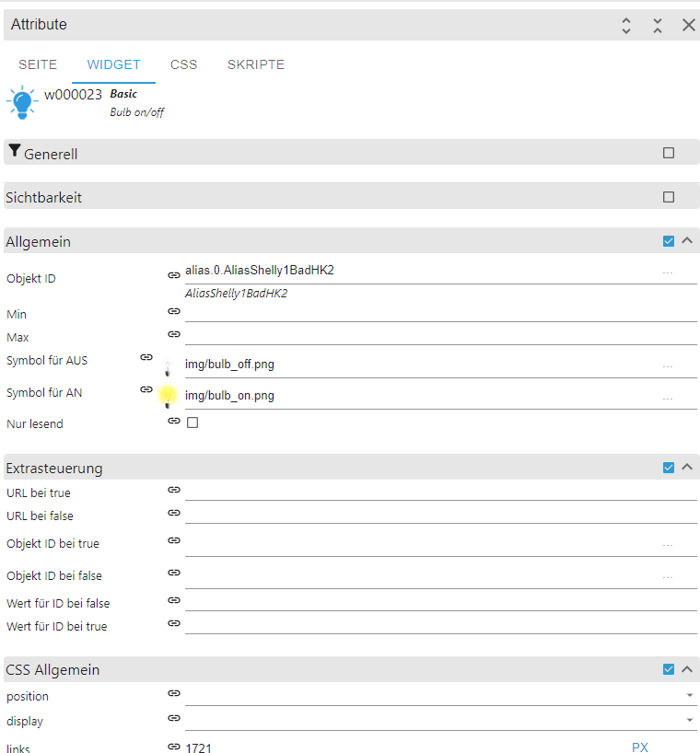Click the widget ID text w000023
This screenshot has width=700, height=753.
[73, 95]
